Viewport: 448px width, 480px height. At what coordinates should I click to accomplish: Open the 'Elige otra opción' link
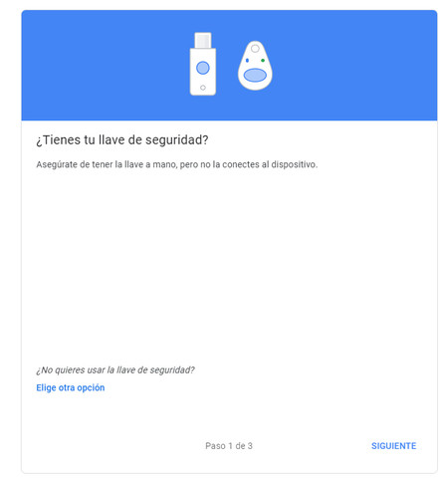(71, 387)
